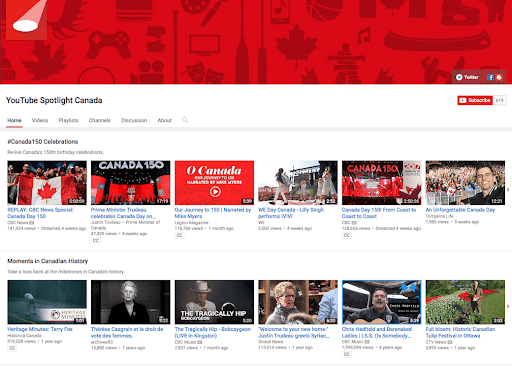Open the '#Canada150 Celebrations' section heading
The image size is (512, 366).
(x=43, y=142)
